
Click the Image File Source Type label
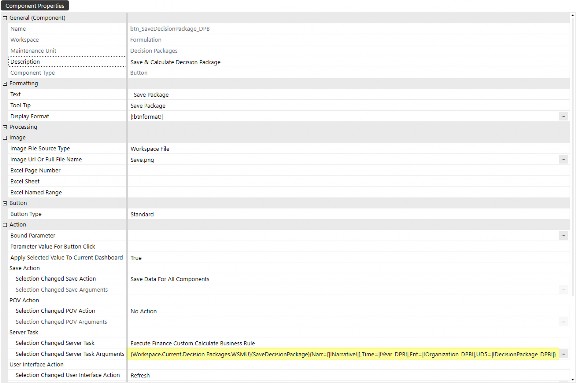click(x=40, y=148)
